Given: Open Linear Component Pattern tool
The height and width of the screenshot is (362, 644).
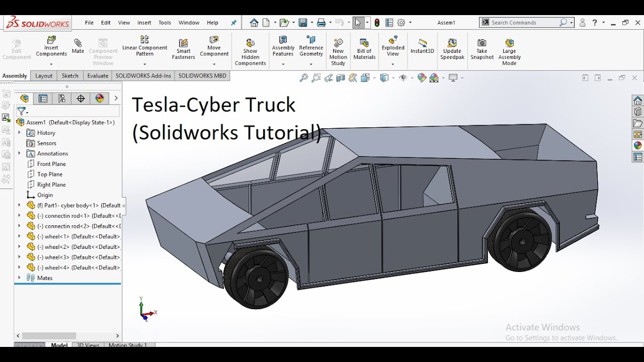Looking at the screenshot, I should (144, 46).
